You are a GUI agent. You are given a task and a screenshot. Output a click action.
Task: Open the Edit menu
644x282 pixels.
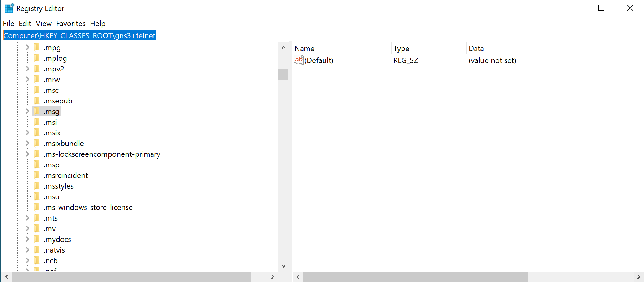pos(25,23)
